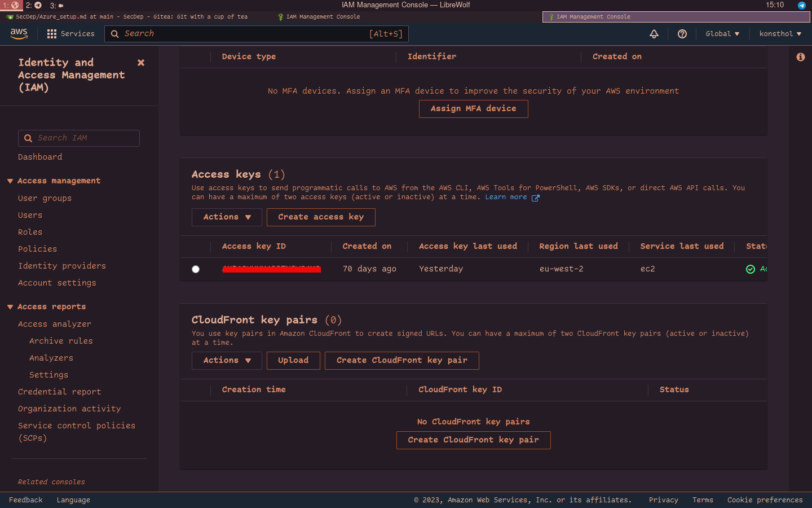This screenshot has width=812, height=508.
Task: Click the Assign MFA device button
Action: tap(473, 109)
